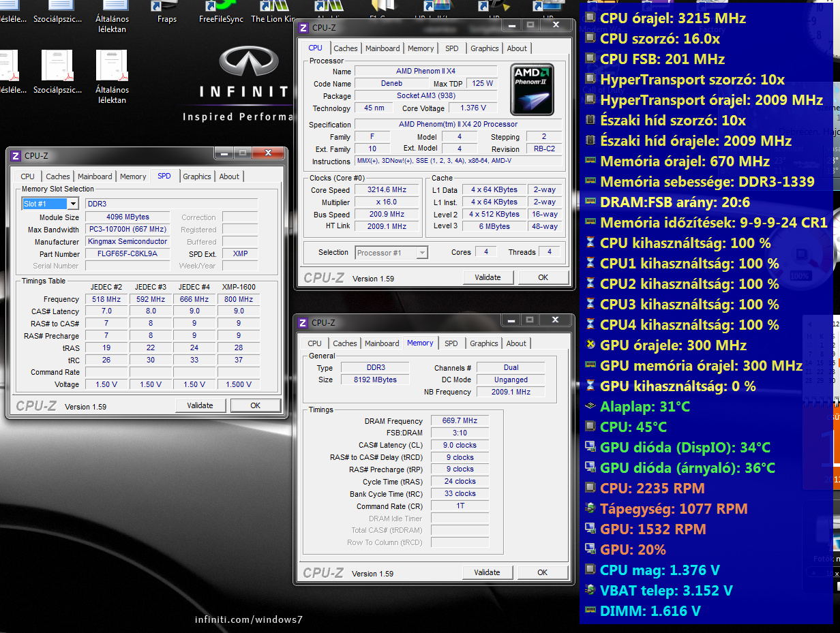The image size is (840, 633).
Task: Click the chip icon beside CPU órajel
Action: pos(590,18)
